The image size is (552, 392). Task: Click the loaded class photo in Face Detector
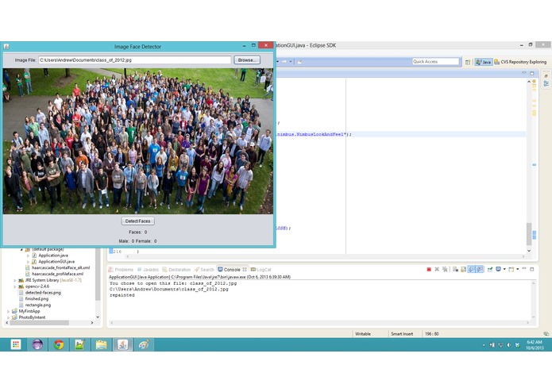point(138,141)
